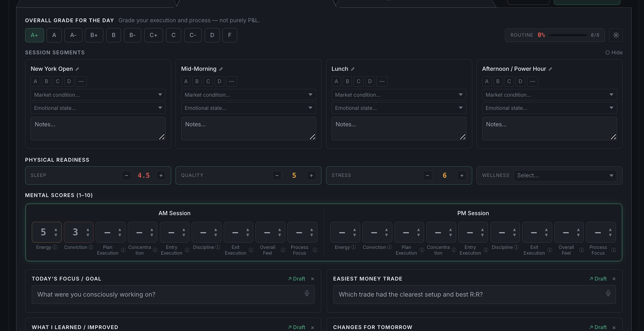Select overall grade D
This screenshot has width=644, height=331.
coord(212,35)
